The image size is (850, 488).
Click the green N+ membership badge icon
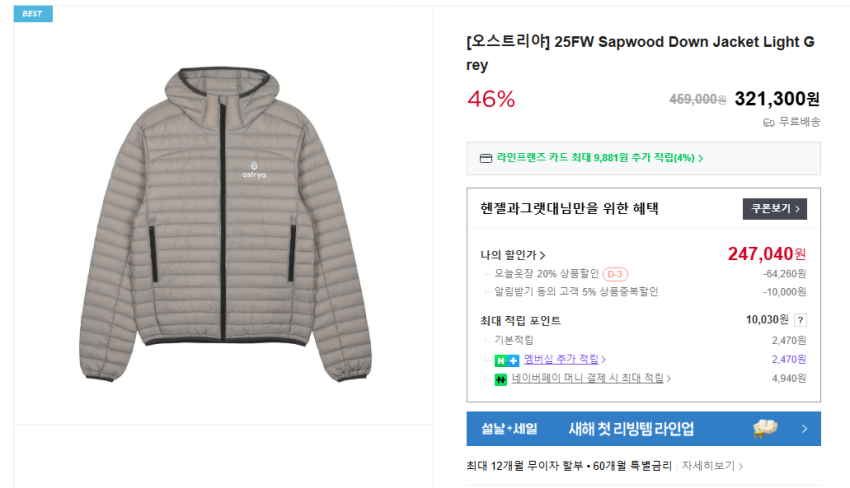point(507,360)
